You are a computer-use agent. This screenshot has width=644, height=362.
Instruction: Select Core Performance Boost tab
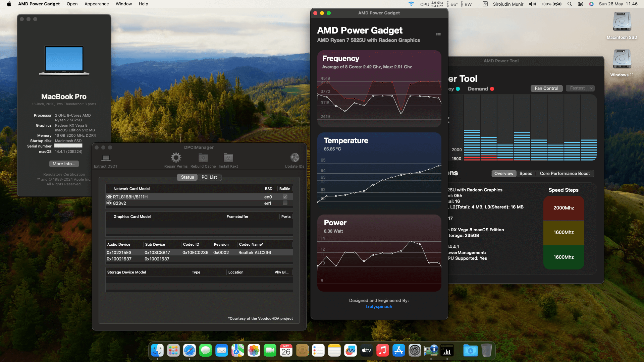[x=565, y=174]
